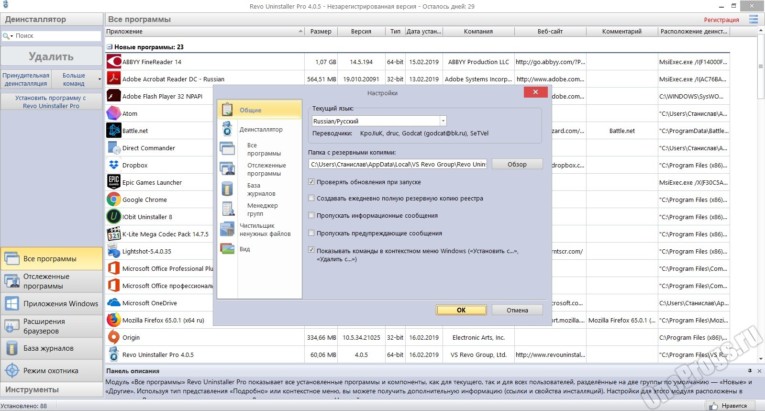Image resolution: width=765 pixels, height=411 pixels.
Task: Enable Пропускать предупреждающие сообщения checkbox
Action: pos(311,233)
